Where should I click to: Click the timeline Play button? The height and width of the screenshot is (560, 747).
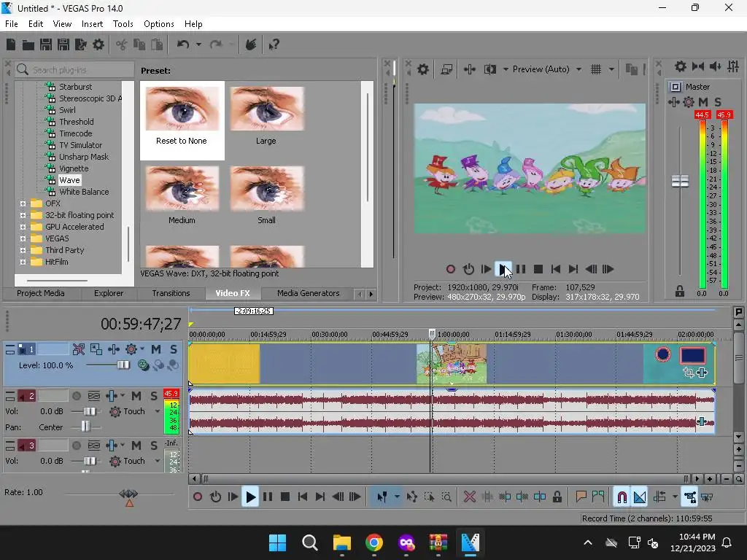[x=250, y=497]
